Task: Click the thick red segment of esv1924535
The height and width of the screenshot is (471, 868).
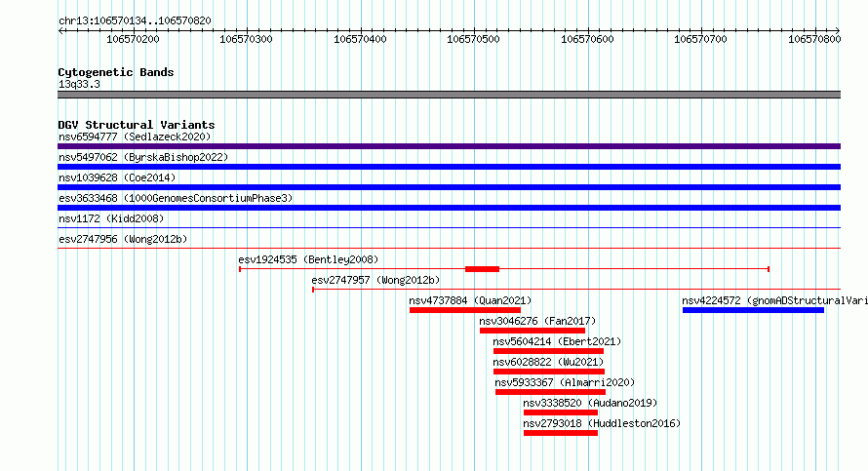Action: click(x=482, y=269)
